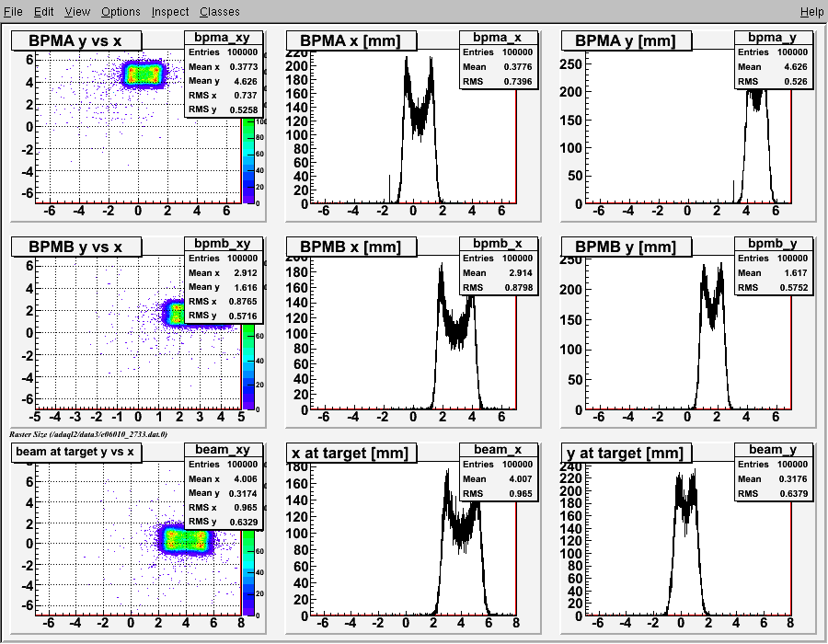Click the beam_xy statistics box header
828x644 pixels.
point(224,449)
